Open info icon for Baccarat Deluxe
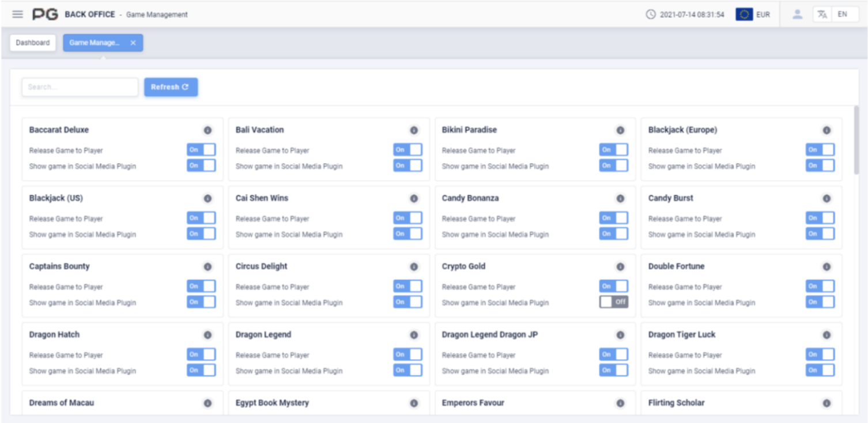 point(207,130)
